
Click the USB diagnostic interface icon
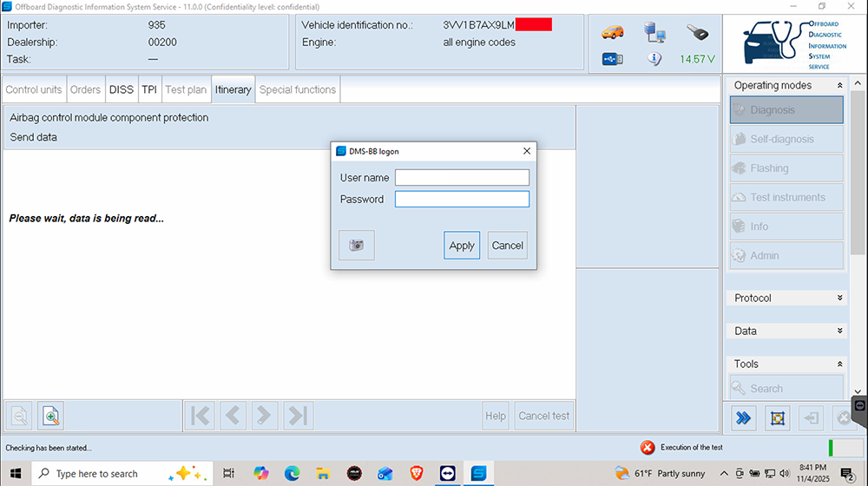612,59
